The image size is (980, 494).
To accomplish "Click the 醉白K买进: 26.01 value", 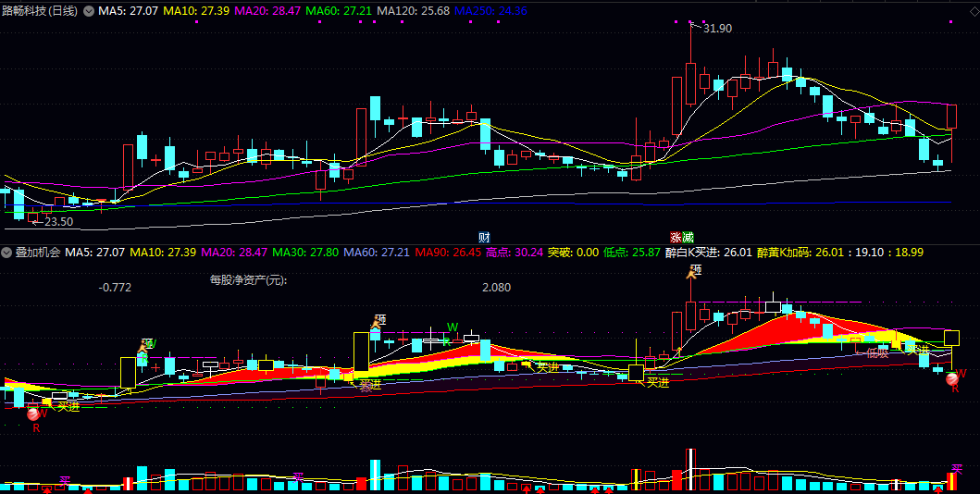I will (709, 253).
